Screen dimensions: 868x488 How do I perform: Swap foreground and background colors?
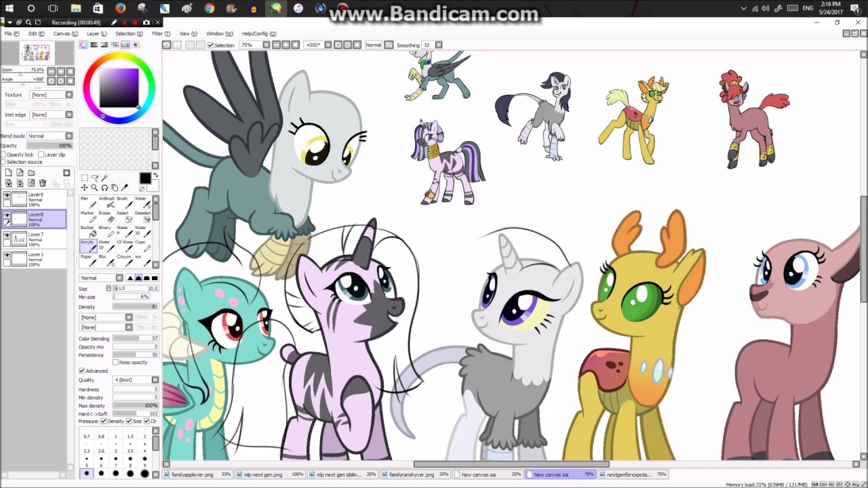click(155, 176)
